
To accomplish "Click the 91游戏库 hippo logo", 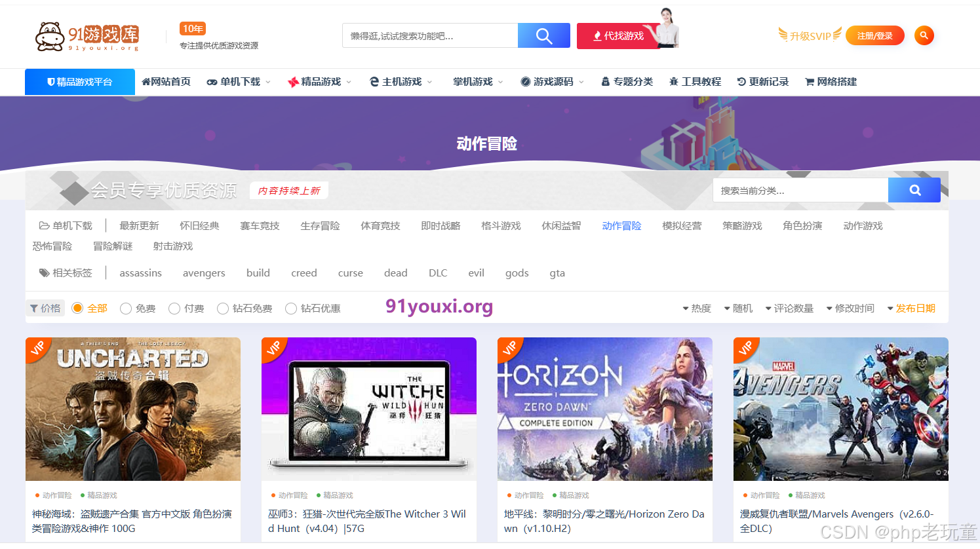I will pyautogui.click(x=87, y=36).
